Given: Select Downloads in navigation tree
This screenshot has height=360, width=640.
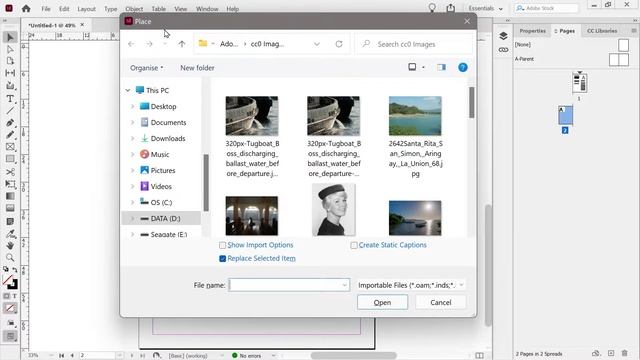Looking at the screenshot, I should (x=168, y=139).
